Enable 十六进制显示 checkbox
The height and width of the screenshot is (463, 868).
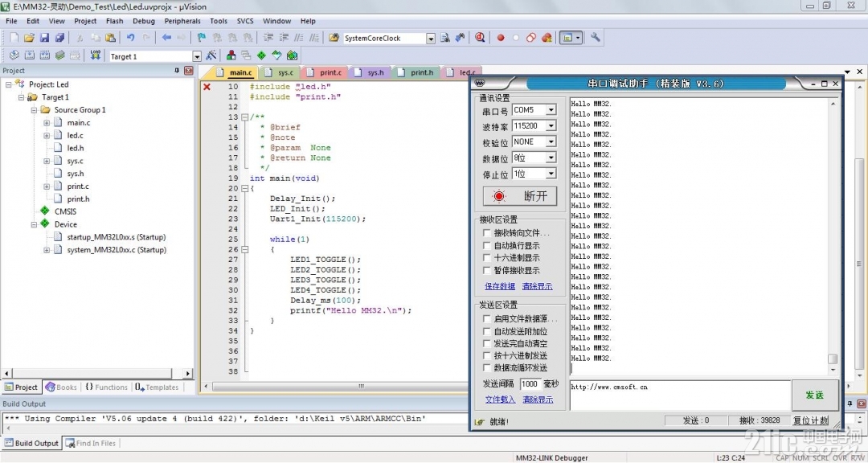pos(486,257)
